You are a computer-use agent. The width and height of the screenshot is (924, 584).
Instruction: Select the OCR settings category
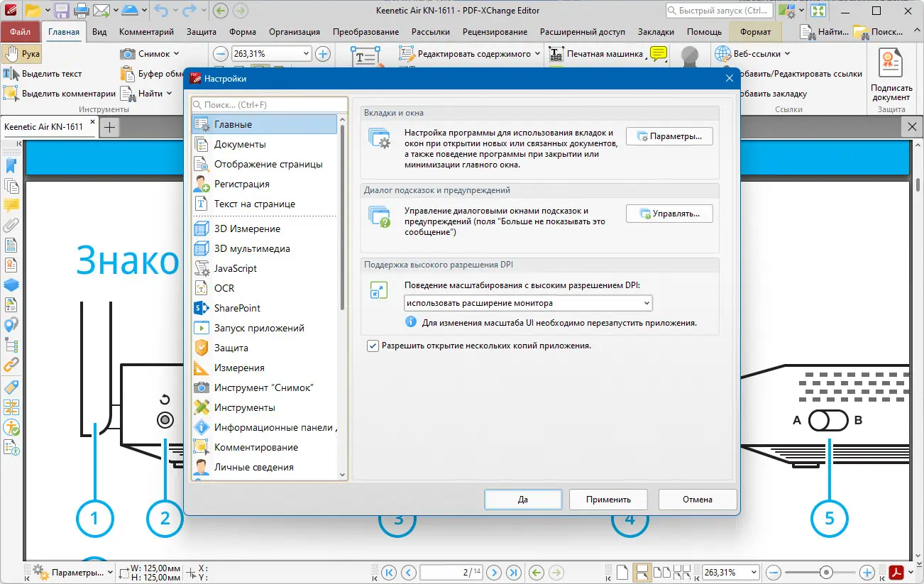click(264, 288)
